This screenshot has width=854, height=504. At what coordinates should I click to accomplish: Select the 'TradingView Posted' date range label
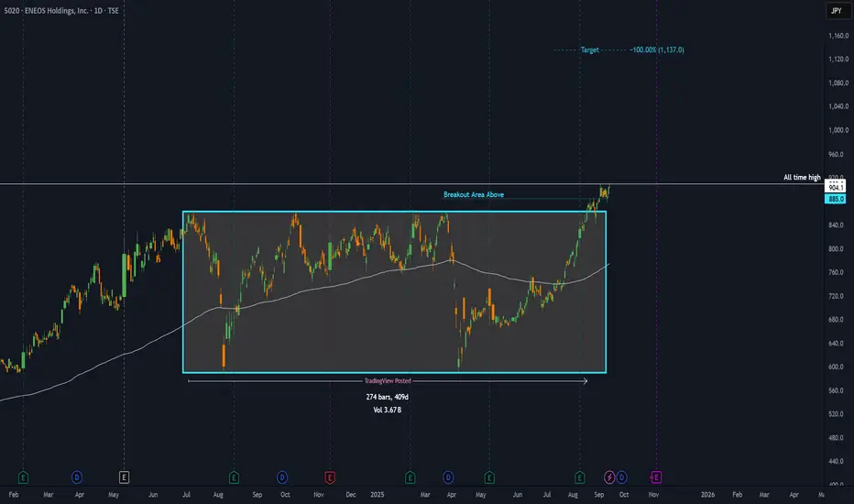387,381
